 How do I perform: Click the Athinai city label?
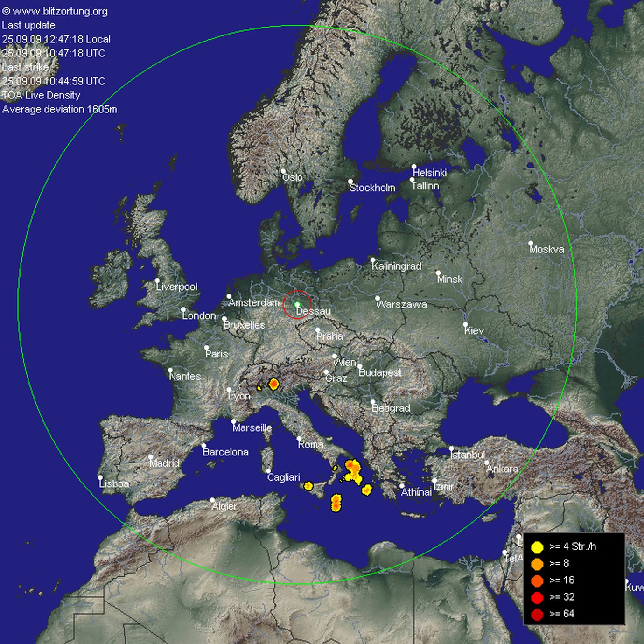(x=417, y=492)
